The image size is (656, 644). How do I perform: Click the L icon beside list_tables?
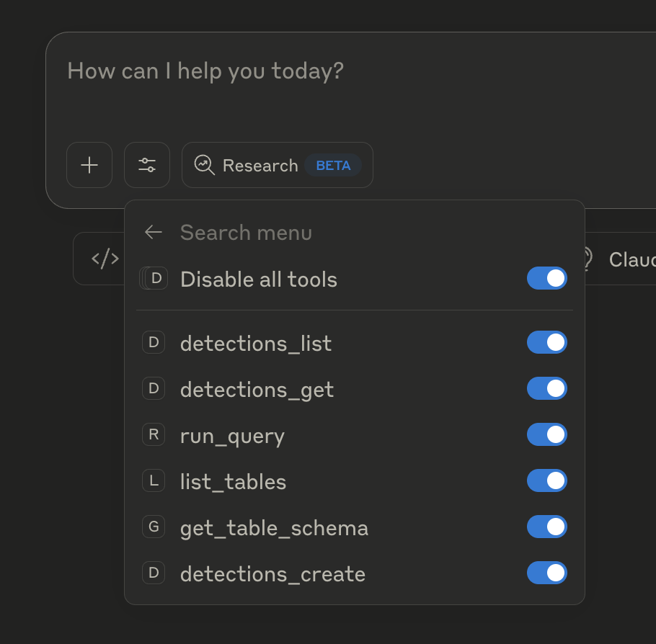pos(154,480)
